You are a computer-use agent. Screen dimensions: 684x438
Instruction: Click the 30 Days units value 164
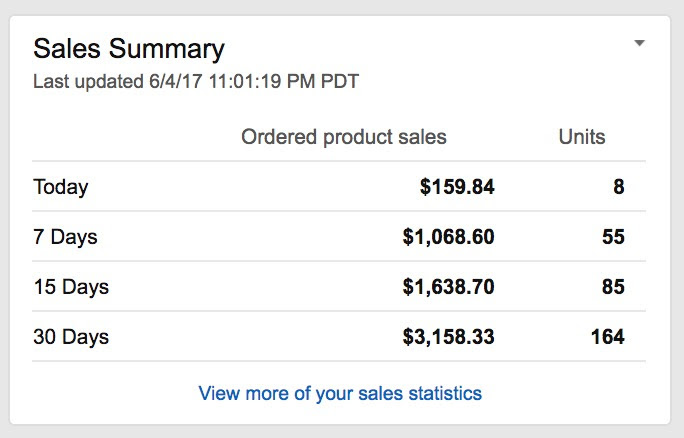[x=608, y=337]
